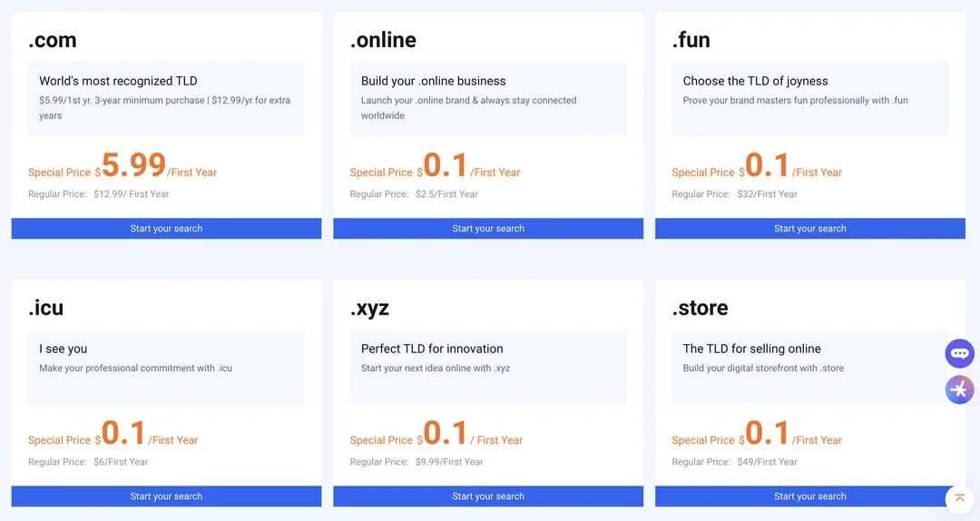Click the .icu heading

tap(45, 308)
